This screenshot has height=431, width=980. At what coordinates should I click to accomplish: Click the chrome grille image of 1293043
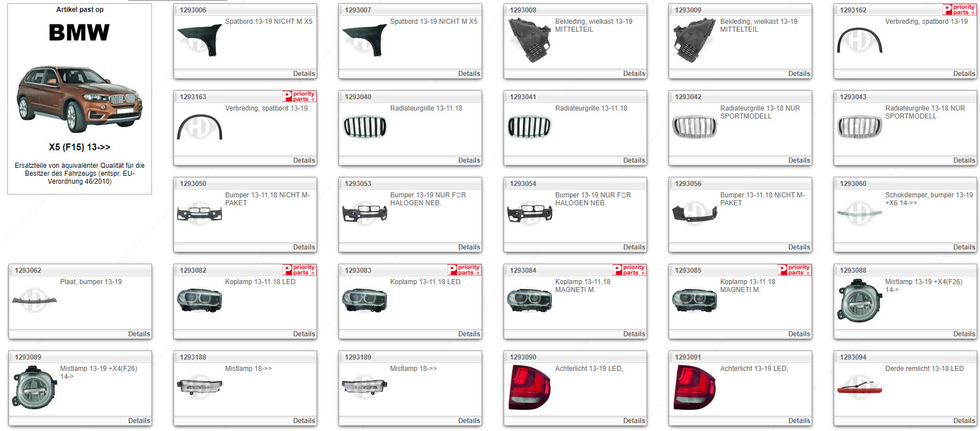tap(860, 127)
